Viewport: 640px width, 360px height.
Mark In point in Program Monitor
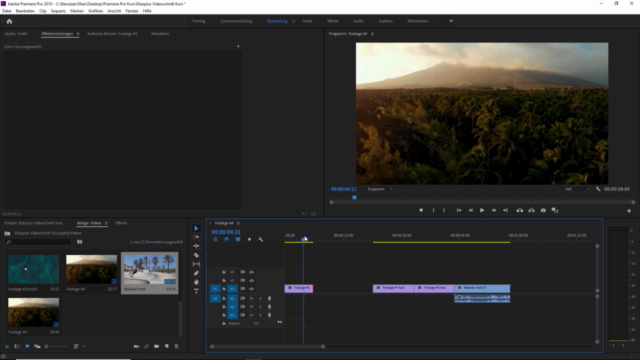point(433,210)
